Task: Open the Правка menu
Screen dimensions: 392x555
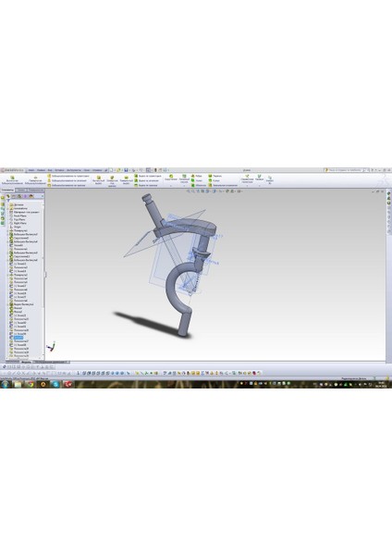Action: coord(41,170)
